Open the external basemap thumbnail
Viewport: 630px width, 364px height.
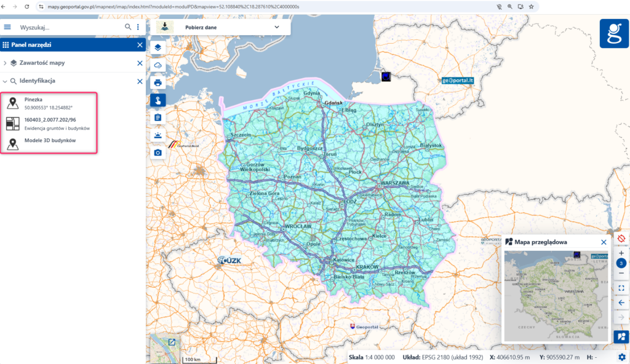tap(165, 349)
